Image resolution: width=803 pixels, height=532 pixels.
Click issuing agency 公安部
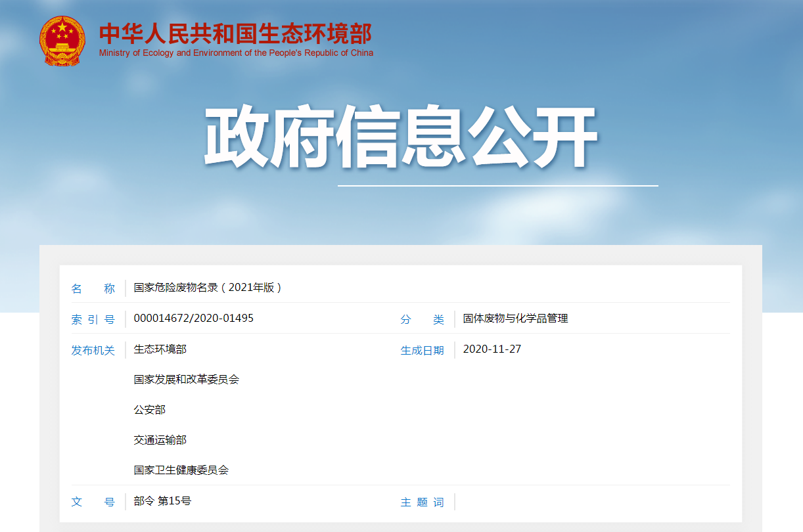[149, 410]
